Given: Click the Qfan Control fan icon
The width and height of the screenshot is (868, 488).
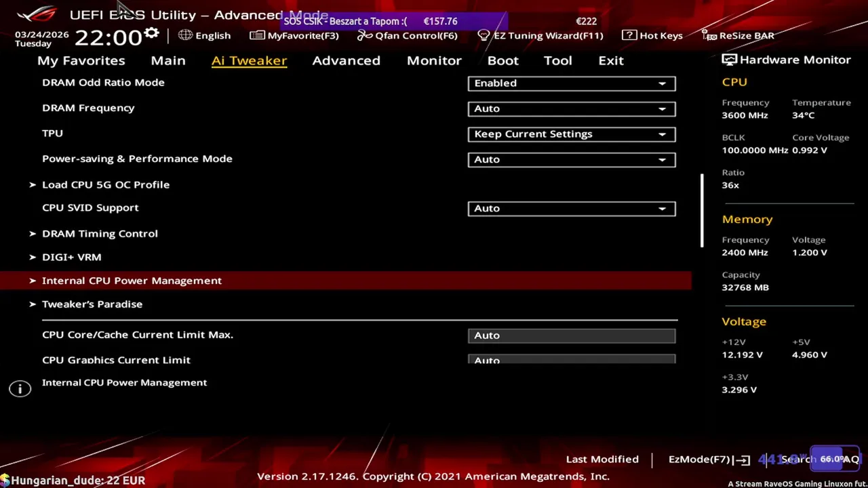Looking at the screenshot, I should [365, 35].
